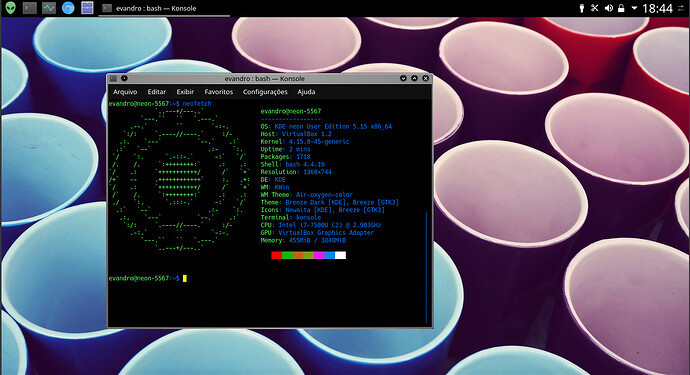This screenshot has height=375, width=690.
Task: Click the white color block in neofetch output
Action: (x=341, y=255)
